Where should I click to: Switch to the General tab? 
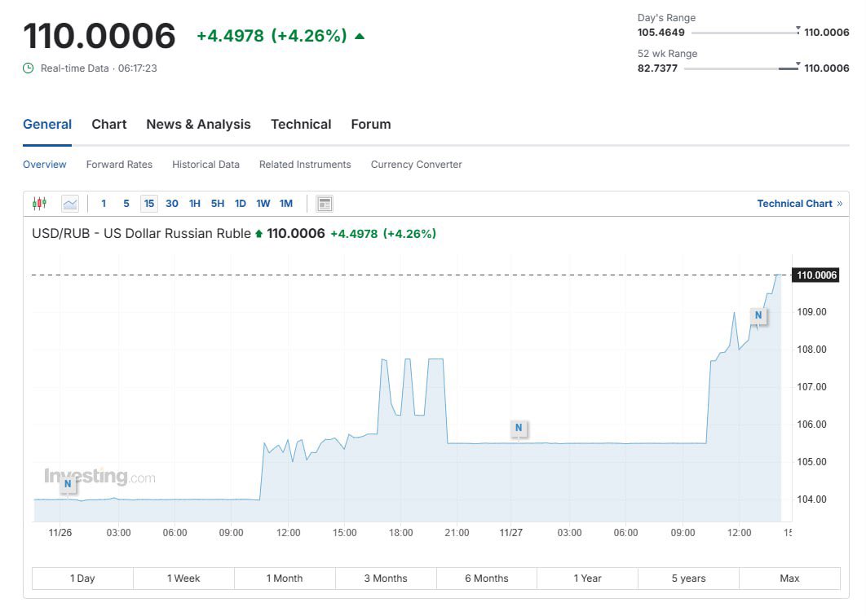pyautogui.click(x=47, y=124)
